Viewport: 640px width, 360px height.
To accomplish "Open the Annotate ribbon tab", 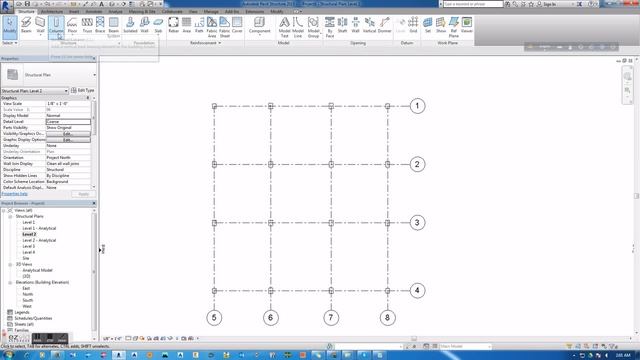I will [x=93, y=11].
